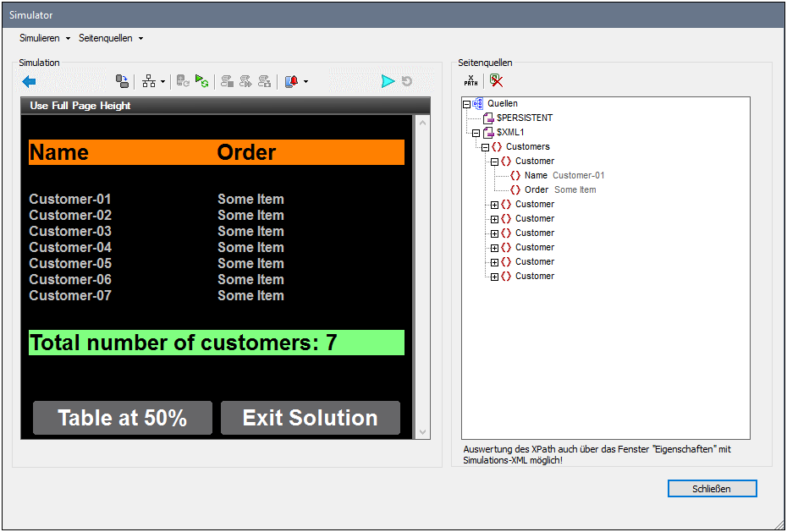This screenshot has width=787, height=532.
Task: Collapse the Customers element node
Action: tap(485, 147)
